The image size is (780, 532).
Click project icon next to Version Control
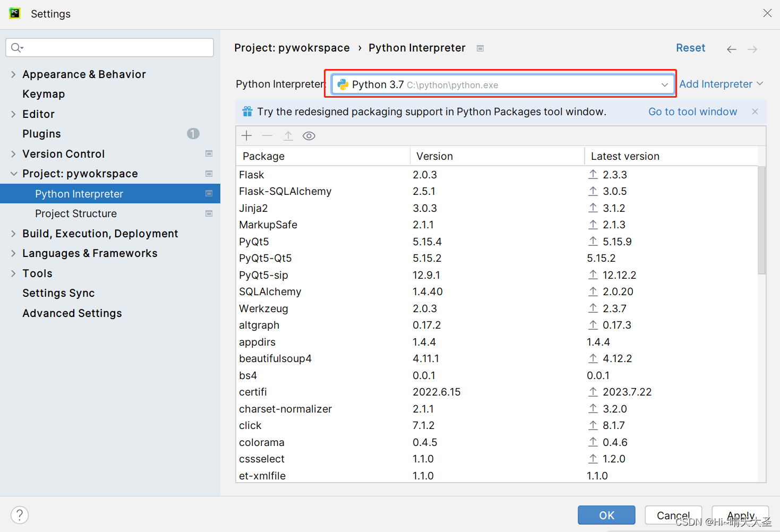[x=209, y=154]
